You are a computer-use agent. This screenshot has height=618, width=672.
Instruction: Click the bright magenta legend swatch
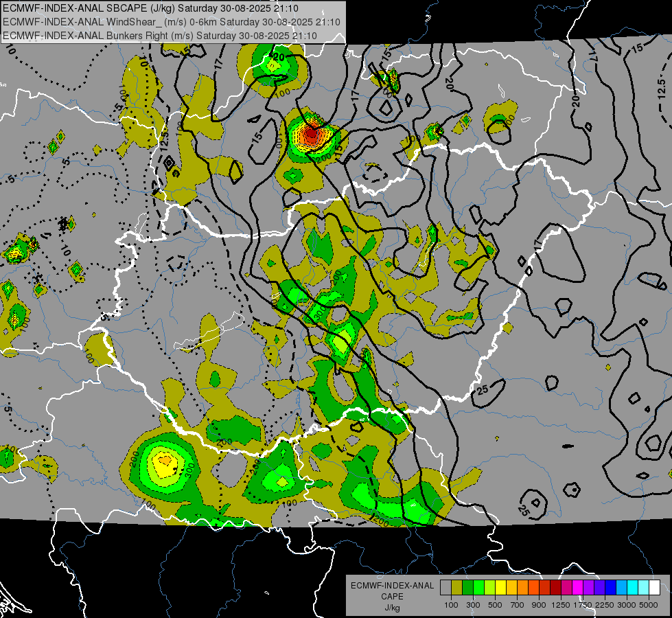pyautogui.click(x=577, y=587)
